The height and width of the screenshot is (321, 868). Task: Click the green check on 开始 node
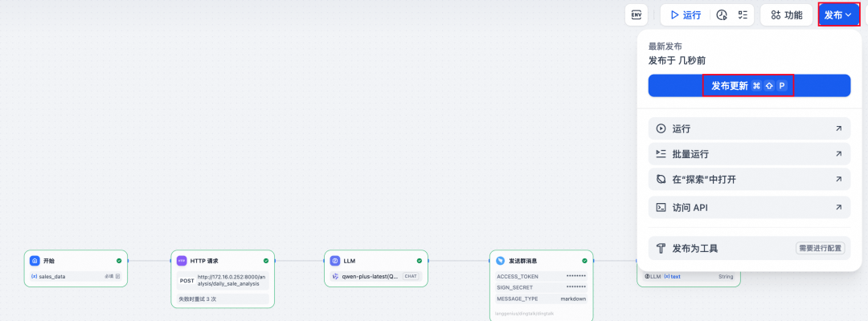119,260
